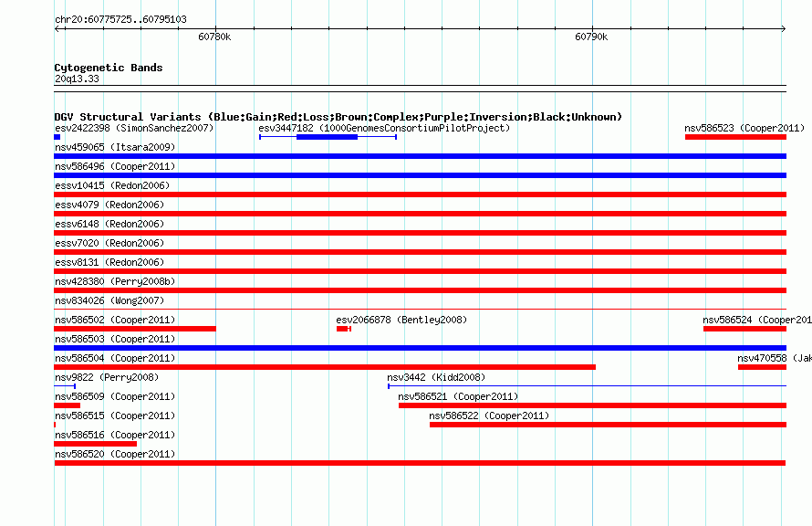This screenshot has height=526, width=812.
Task: Click the ruler's left arrow end
Action: click(57, 28)
